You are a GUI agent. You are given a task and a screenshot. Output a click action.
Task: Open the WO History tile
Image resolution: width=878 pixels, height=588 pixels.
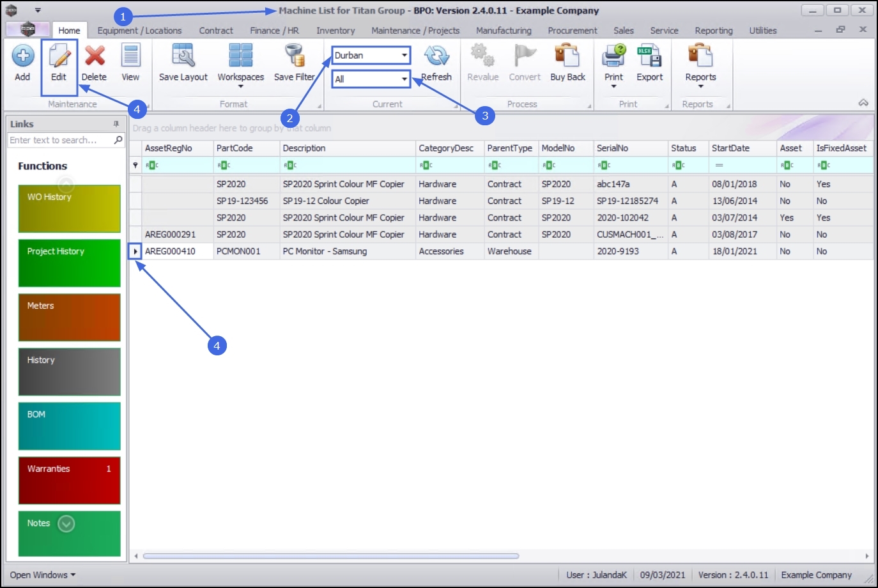[x=70, y=209]
